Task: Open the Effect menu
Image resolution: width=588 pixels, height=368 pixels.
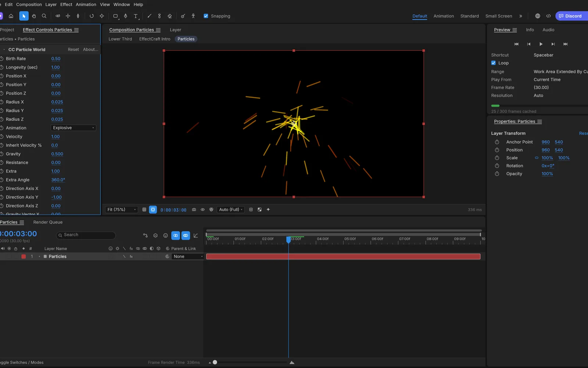Action: (66, 4)
